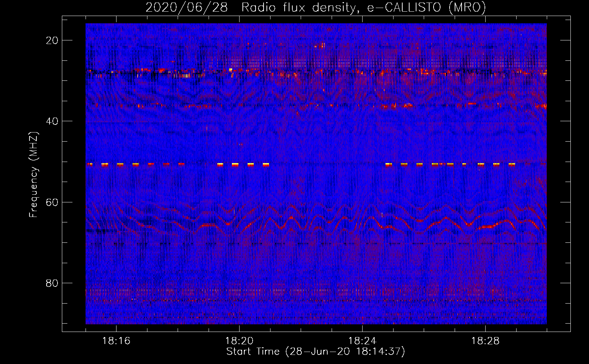The image size is (589, 364).
Task: Click the '20' frequency tick label
Action: click(x=52, y=40)
